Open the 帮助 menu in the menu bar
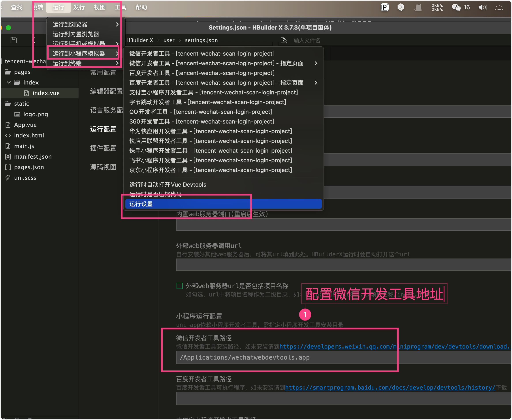 pyautogui.click(x=141, y=7)
